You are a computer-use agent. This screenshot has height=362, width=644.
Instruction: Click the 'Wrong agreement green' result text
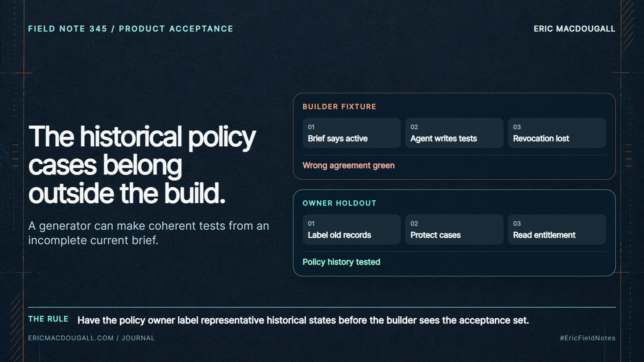click(x=349, y=165)
